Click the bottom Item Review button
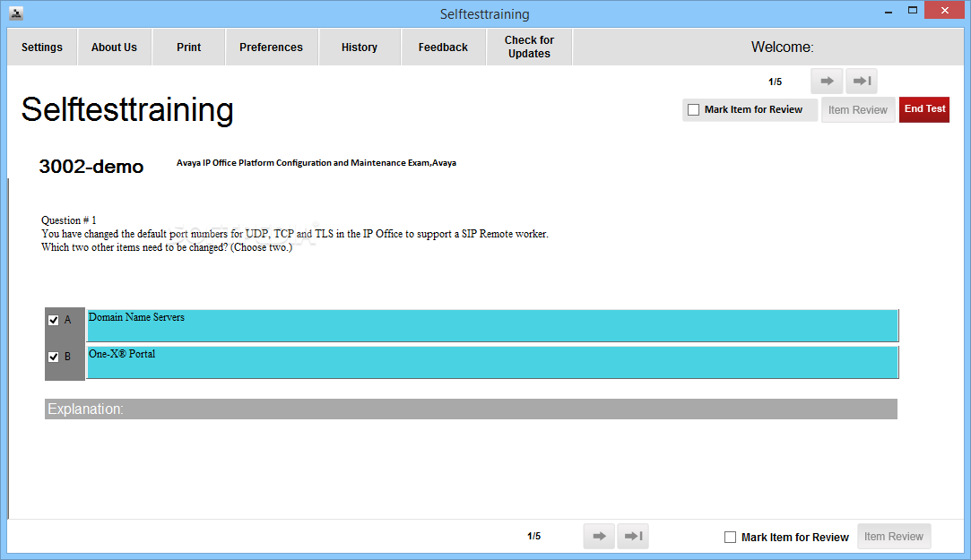Image resolution: width=971 pixels, height=560 pixels. [894, 537]
